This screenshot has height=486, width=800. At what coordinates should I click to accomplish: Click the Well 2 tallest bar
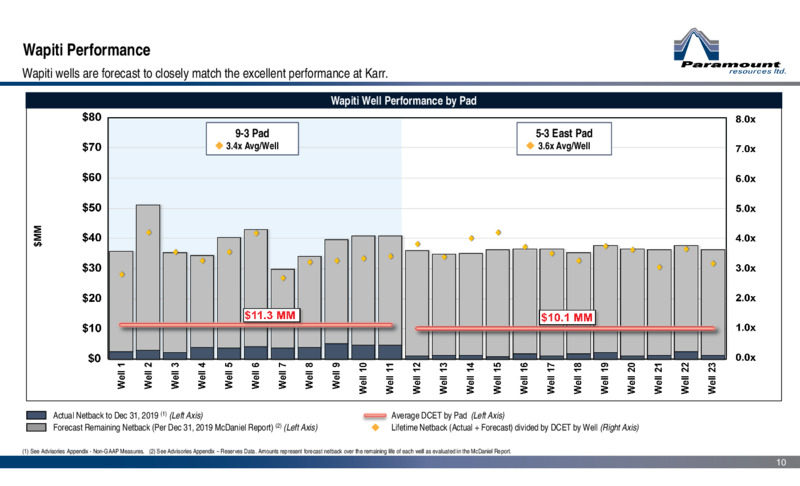148,282
